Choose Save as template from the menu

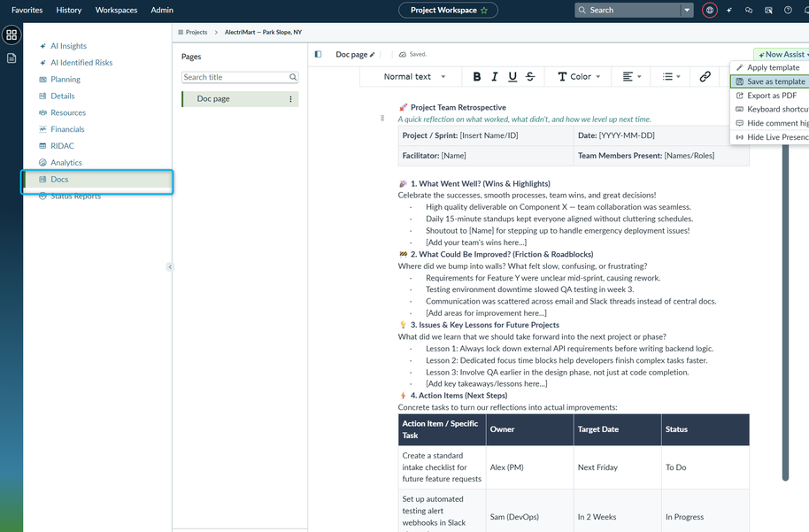tap(771, 81)
